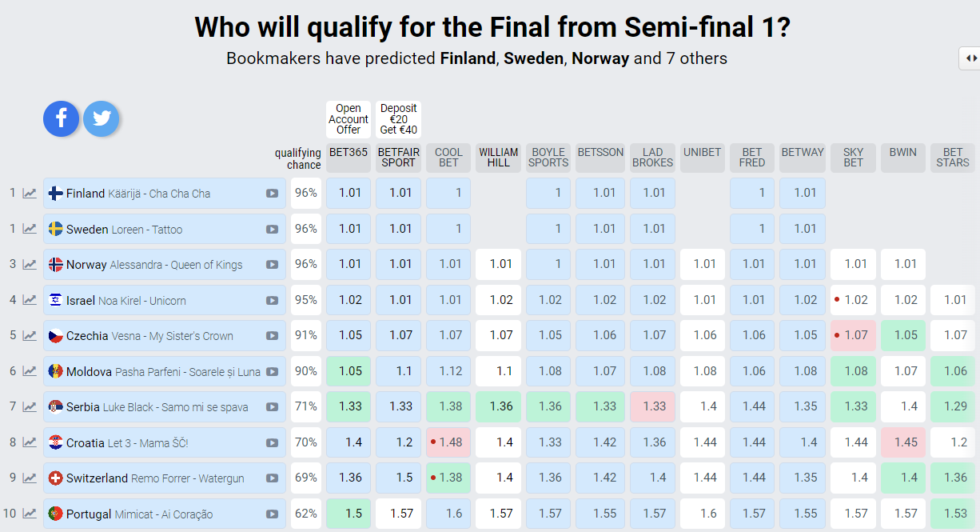This screenshot has width=980, height=532.
Task: Click Sky Bet's 1.02 odds for Israel
Action: (x=854, y=300)
